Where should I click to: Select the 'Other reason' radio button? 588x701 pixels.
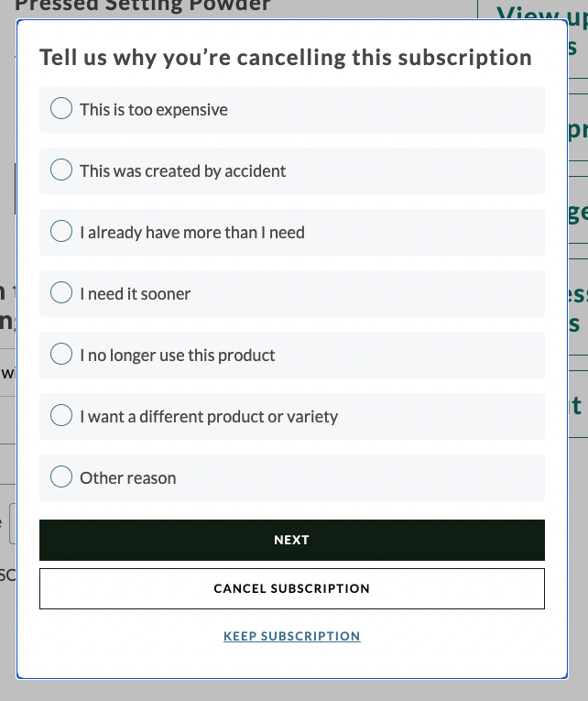[x=61, y=477]
